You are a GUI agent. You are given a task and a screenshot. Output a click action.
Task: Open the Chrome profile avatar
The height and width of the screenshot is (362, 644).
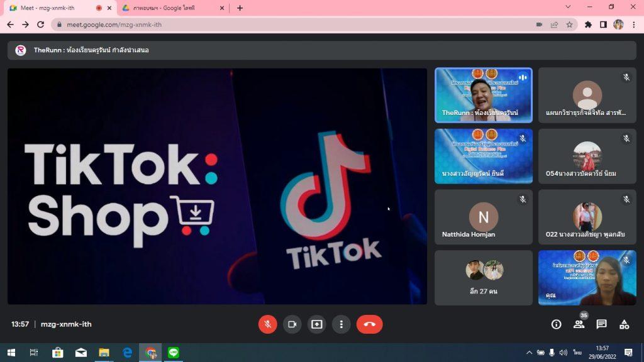[619, 25]
